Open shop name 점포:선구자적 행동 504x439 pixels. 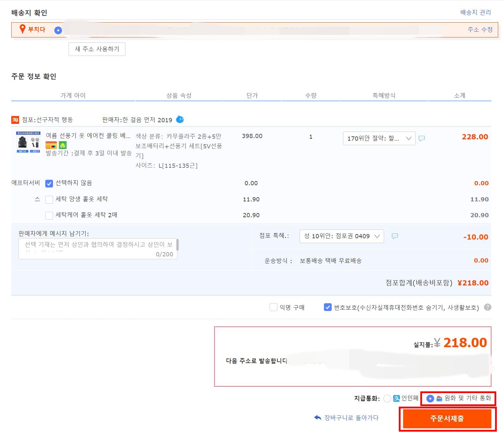(48, 120)
